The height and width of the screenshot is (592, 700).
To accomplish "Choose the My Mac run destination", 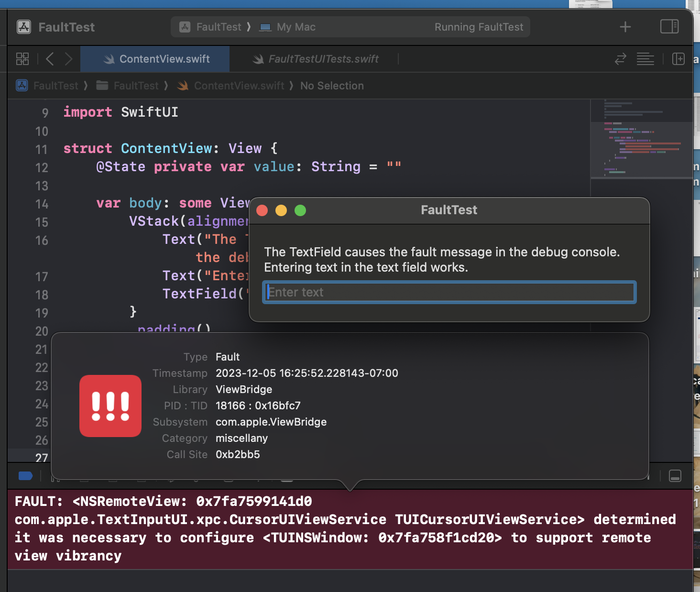I will click(287, 27).
